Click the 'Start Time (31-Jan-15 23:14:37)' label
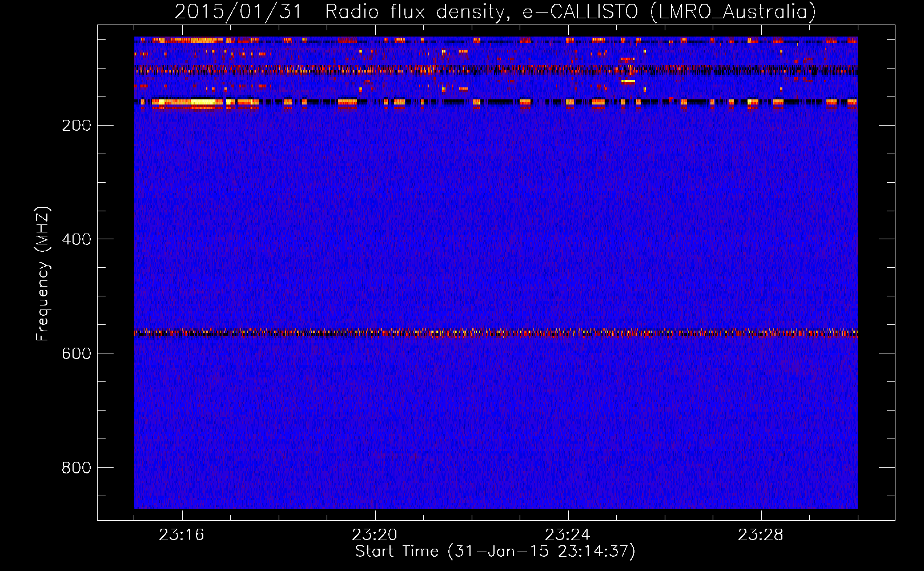The height and width of the screenshot is (571, 924). pos(495,552)
